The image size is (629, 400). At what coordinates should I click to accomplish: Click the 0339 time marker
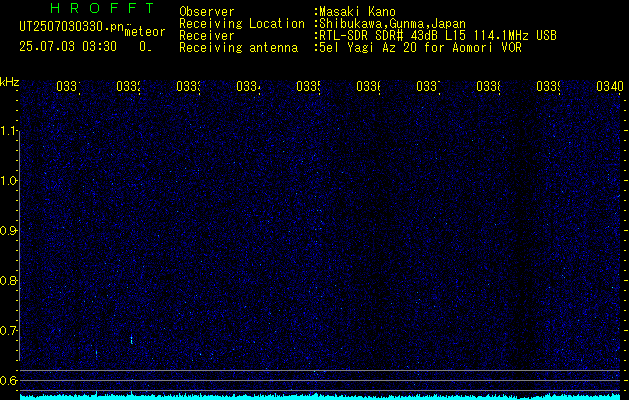click(548, 86)
